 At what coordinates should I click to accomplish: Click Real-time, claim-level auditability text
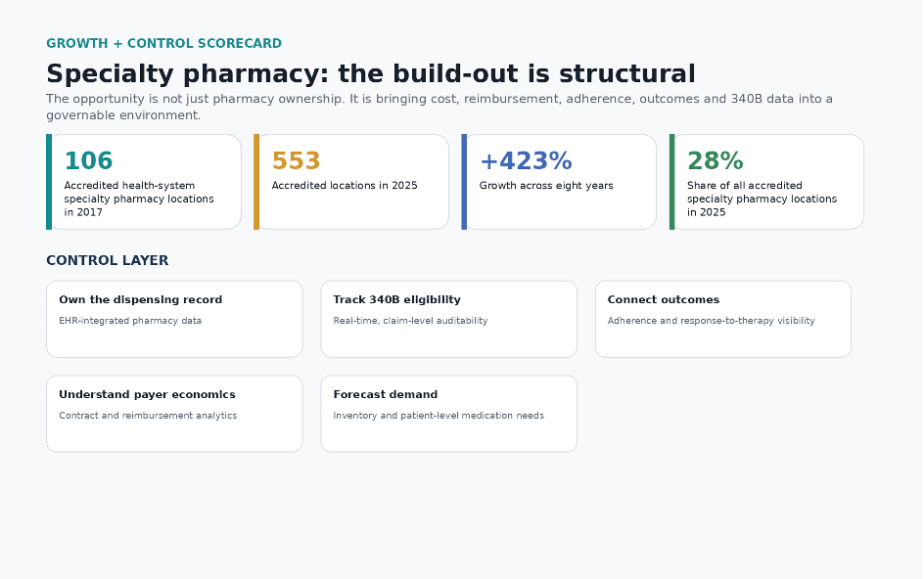tap(410, 321)
